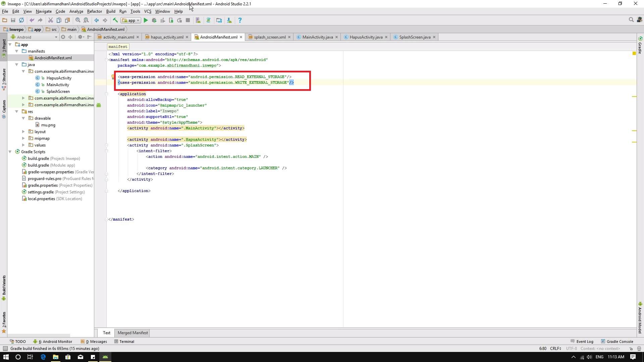Toggle the Structure tool window

pos(4,79)
